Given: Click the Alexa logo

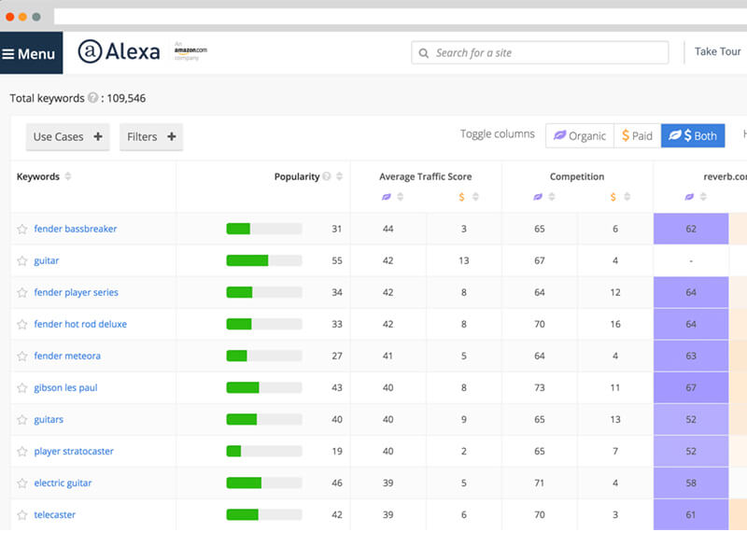Looking at the screenshot, I should (x=120, y=51).
